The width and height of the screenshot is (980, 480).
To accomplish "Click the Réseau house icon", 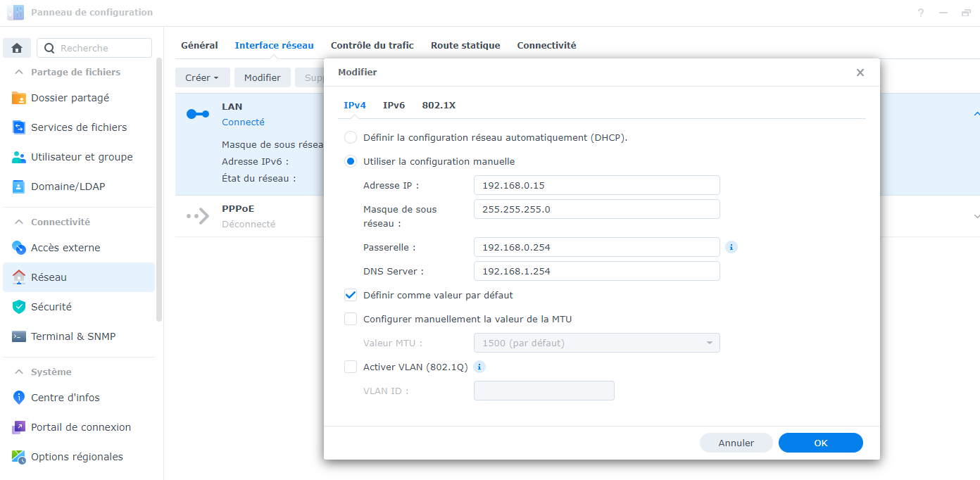I will 19,277.
